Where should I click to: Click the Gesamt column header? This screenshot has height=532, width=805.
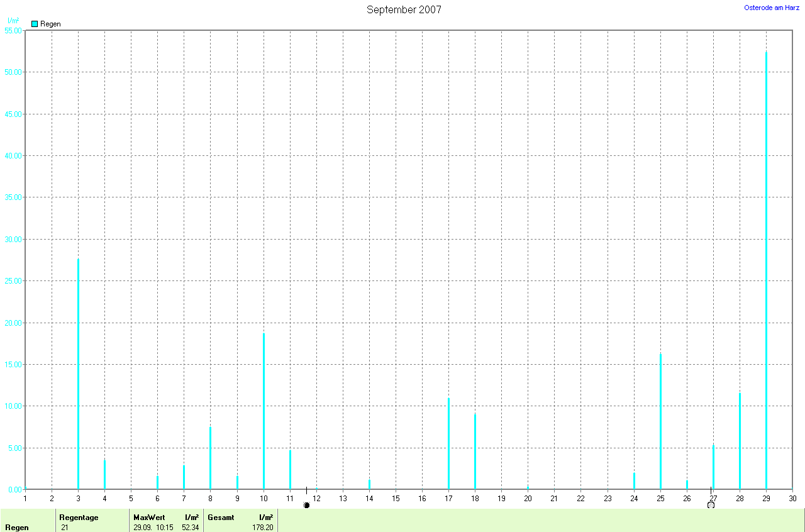221,517
